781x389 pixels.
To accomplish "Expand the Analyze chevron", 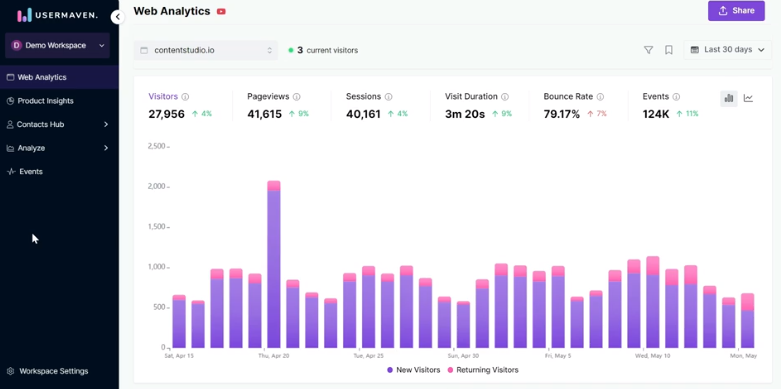I will (x=106, y=148).
